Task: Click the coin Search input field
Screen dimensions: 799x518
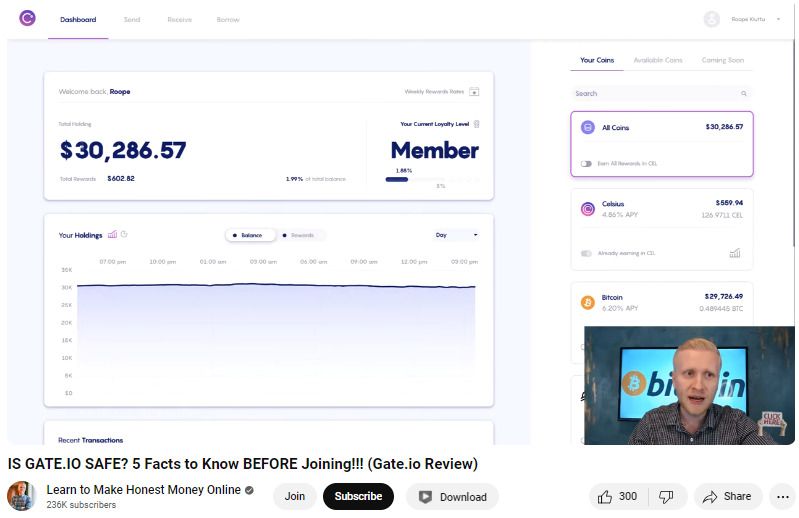Action: pyautogui.click(x=661, y=93)
